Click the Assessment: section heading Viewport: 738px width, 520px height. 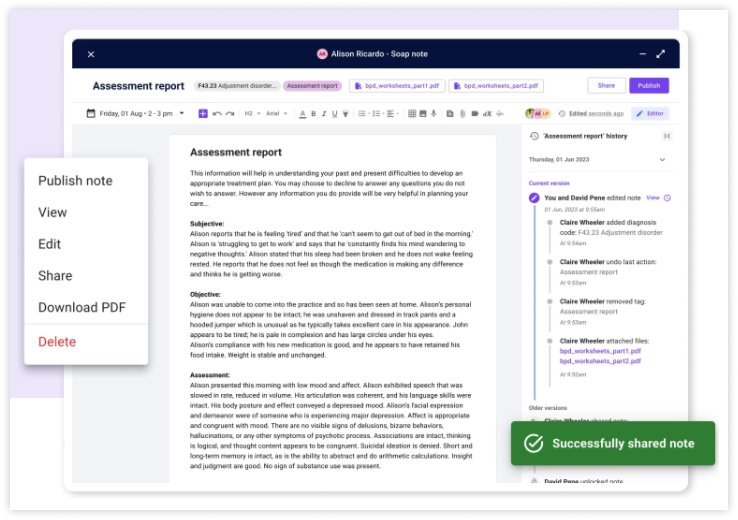coord(210,375)
